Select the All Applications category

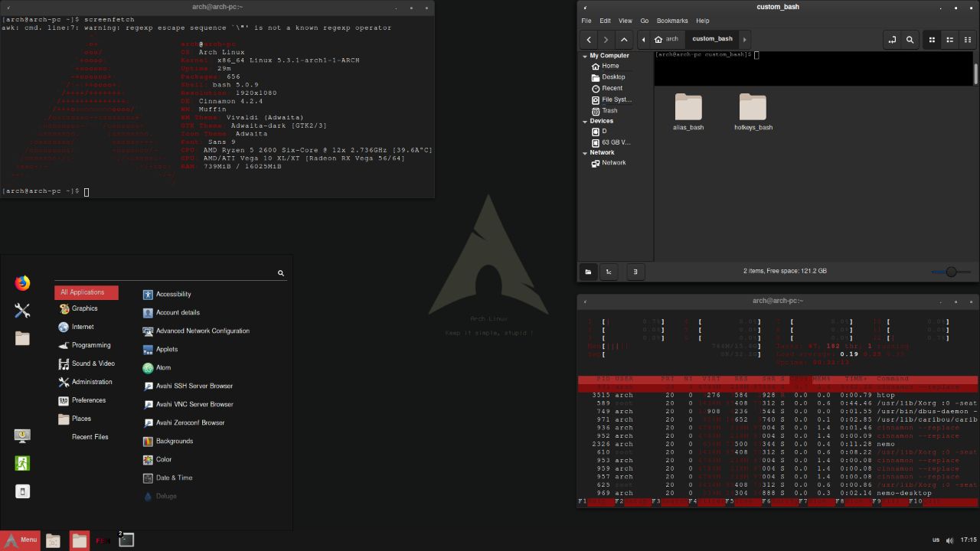tap(87, 292)
